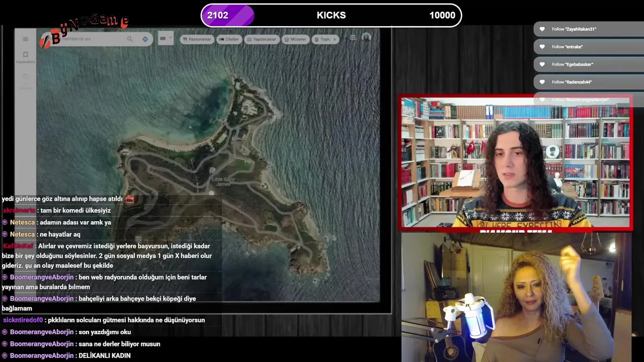Click the Google account avatar in Maps
Screen dimensions: 644x362
(366, 37)
